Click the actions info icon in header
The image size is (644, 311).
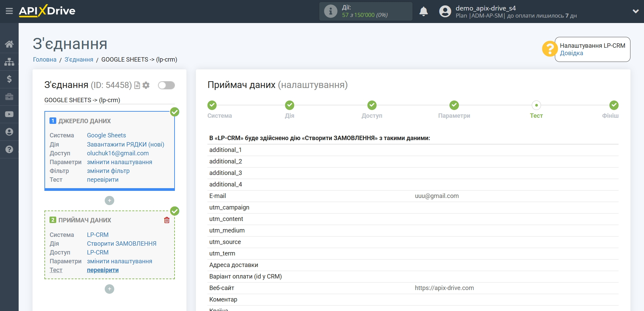[x=330, y=11]
